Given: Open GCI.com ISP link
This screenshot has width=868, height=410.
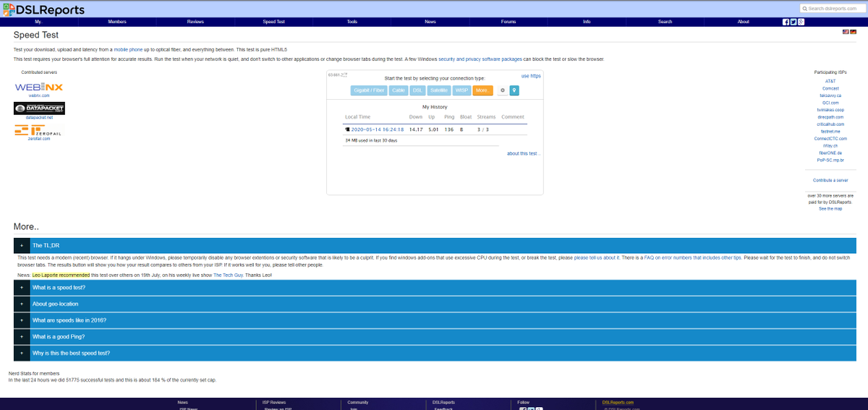Looking at the screenshot, I should 830,103.
